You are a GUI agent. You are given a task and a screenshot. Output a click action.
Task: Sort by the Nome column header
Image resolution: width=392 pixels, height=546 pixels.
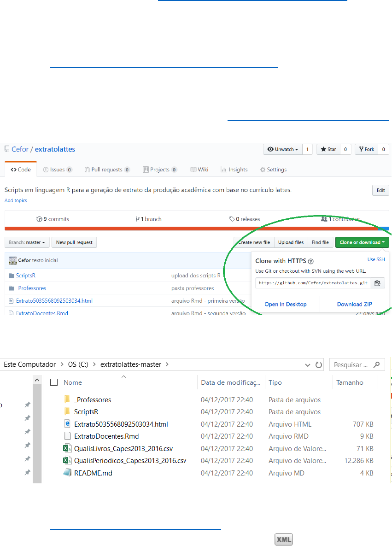pyautogui.click(x=73, y=382)
